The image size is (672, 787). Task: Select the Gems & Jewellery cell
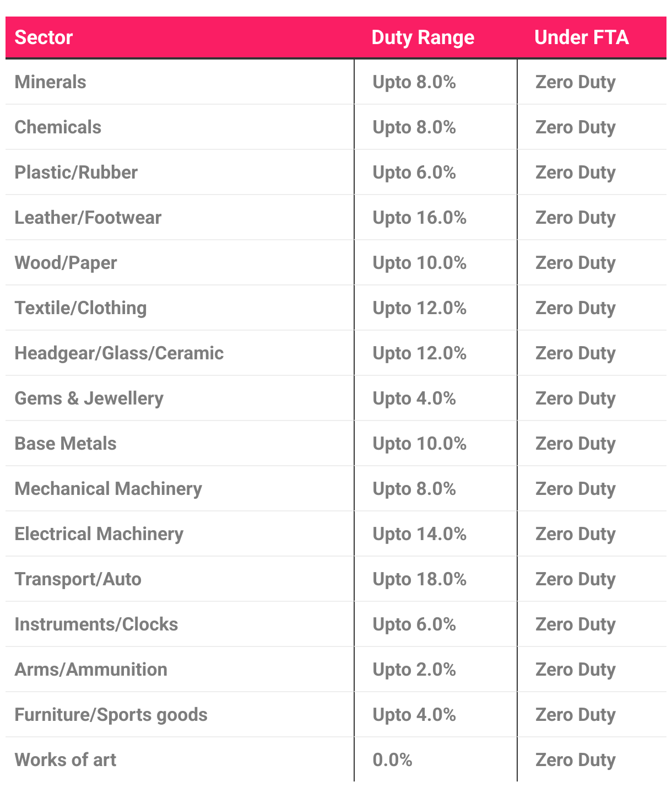pyautogui.click(x=89, y=398)
